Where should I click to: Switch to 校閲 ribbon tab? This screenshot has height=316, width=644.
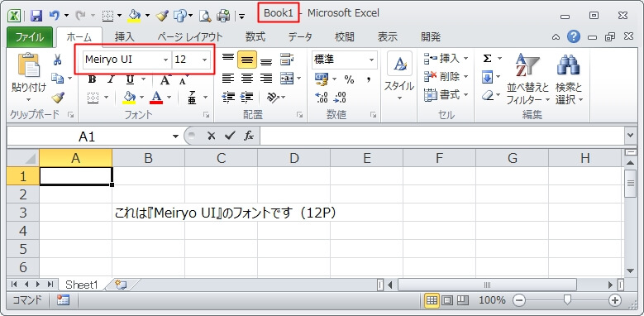[344, 37]
